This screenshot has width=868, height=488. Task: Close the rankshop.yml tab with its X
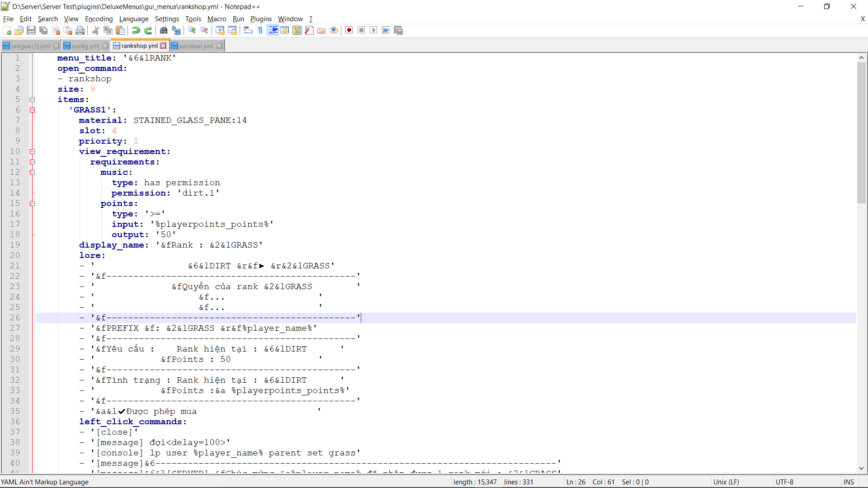tap(163, 46)
